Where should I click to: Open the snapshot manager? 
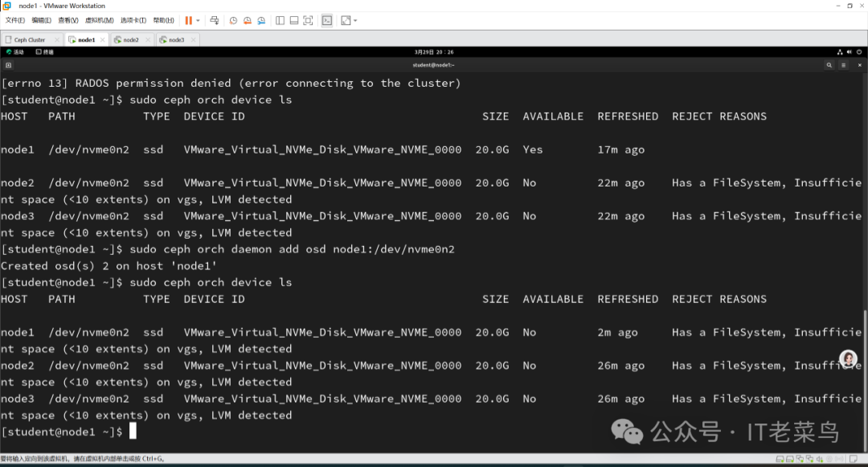pyautogui.click(x=261, y=20)
